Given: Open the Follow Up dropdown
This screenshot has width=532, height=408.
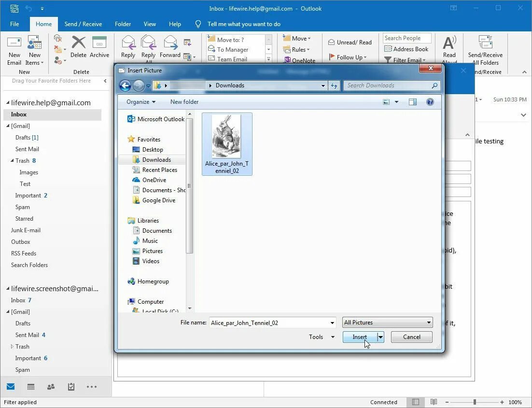Looking at the screenshot, I should point(348,57).
